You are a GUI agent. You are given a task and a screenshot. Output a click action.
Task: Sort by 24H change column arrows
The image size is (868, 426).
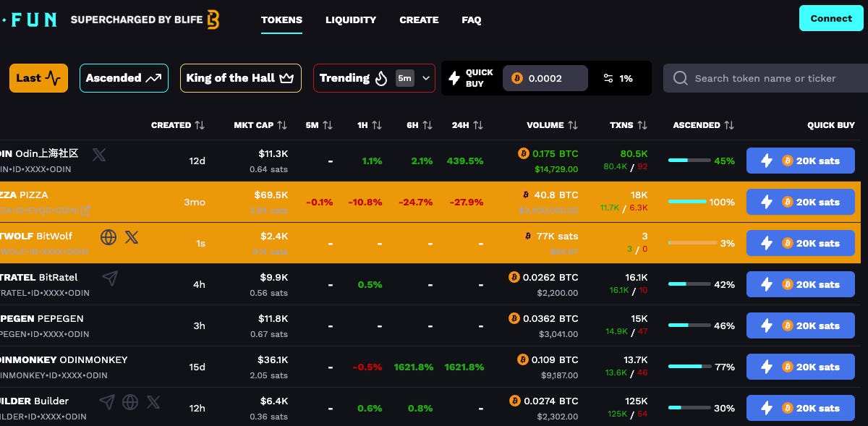pos(478,125)
